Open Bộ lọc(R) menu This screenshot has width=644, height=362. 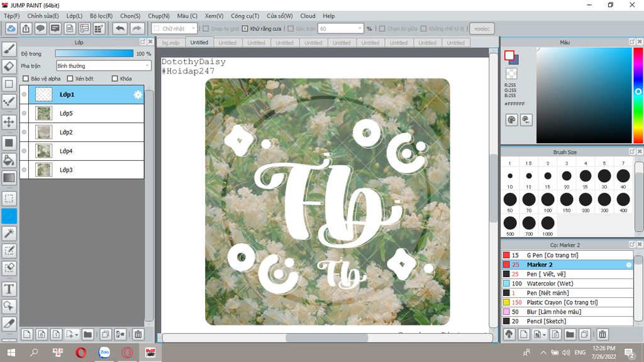point(101,16)
